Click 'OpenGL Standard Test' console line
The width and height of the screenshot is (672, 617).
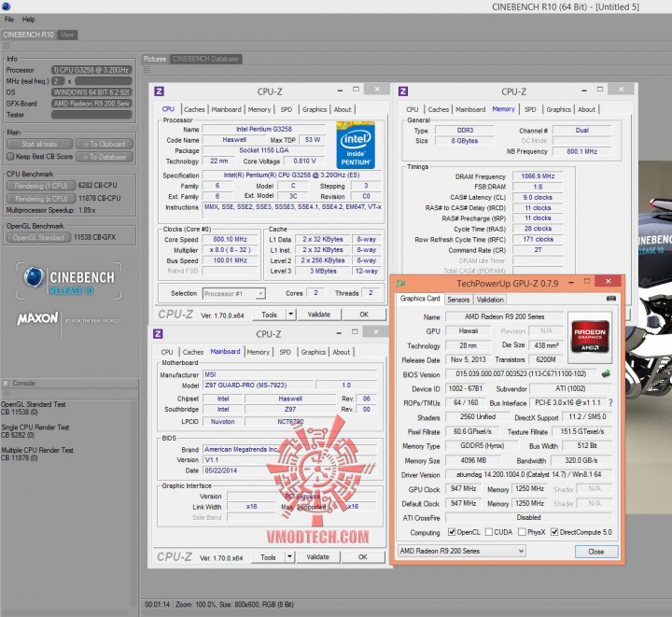(x=33, y=404)
